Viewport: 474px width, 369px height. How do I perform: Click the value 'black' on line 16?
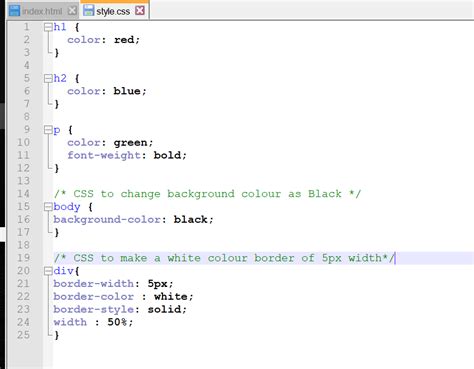click(x=190, y=219)
